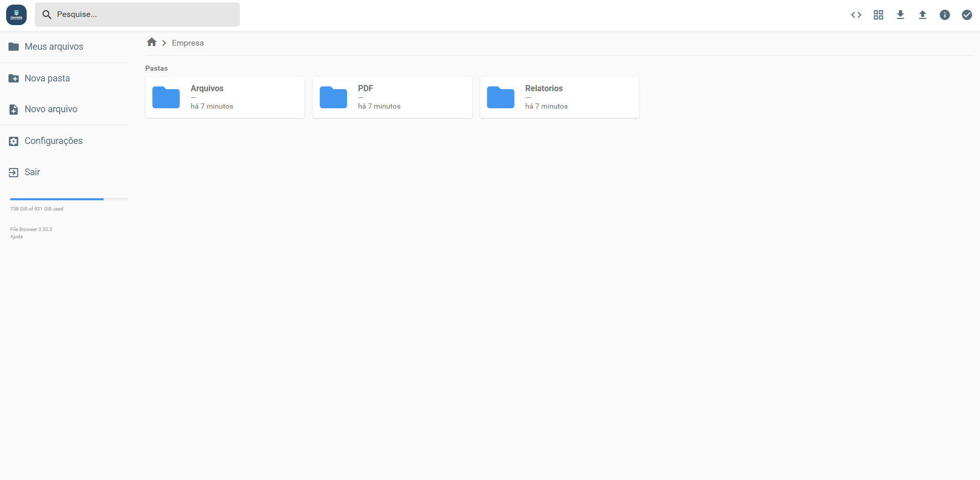Switch the file view layout mode
This screenshot has width=980, height=480.
pyautogui.click(x=878, y=14)
